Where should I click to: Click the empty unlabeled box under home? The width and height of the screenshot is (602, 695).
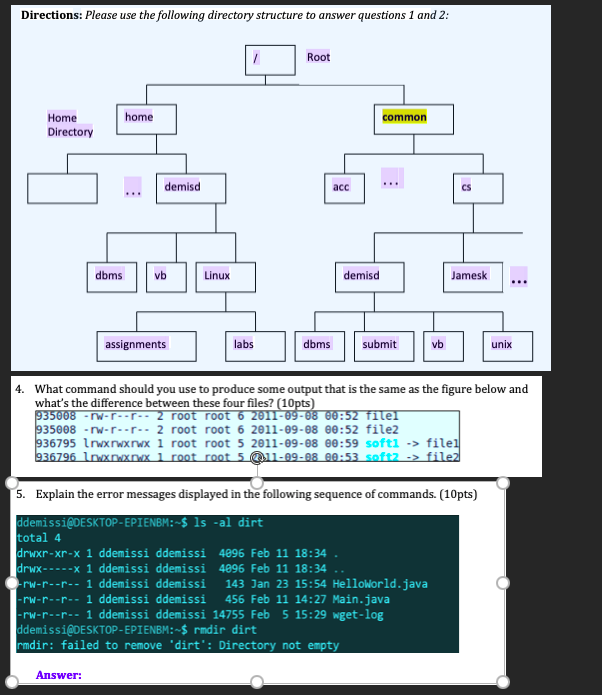[x=62, y=188]
